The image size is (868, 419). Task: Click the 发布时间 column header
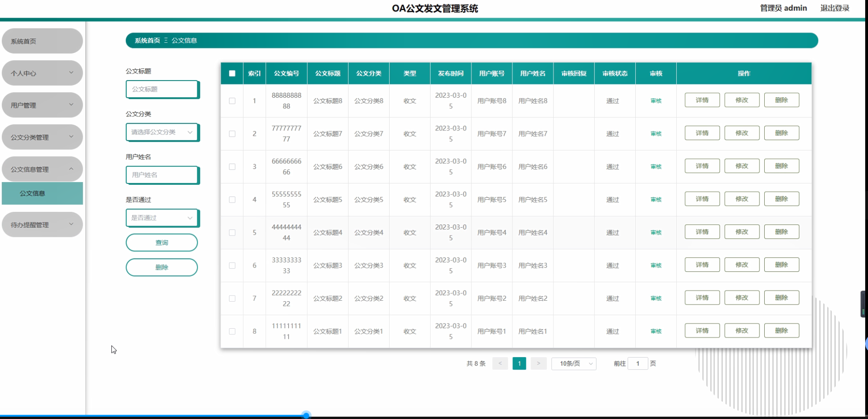tap(451, 74)
